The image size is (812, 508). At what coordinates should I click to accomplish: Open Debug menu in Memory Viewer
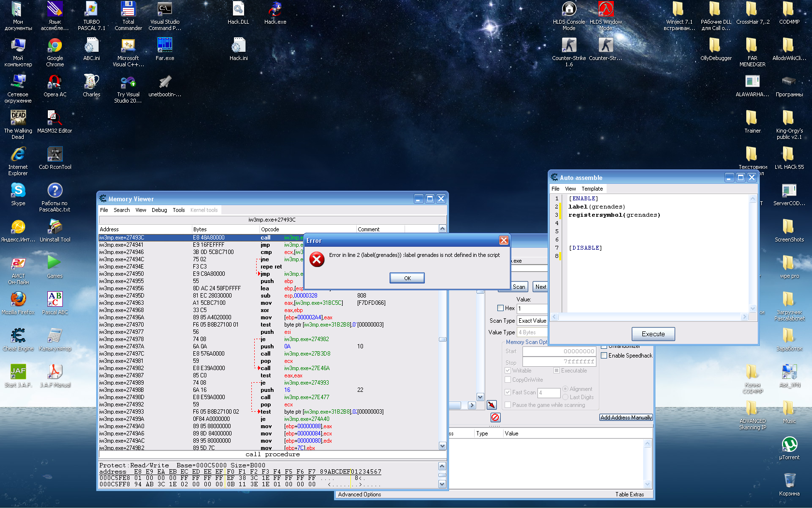[159, 210]
